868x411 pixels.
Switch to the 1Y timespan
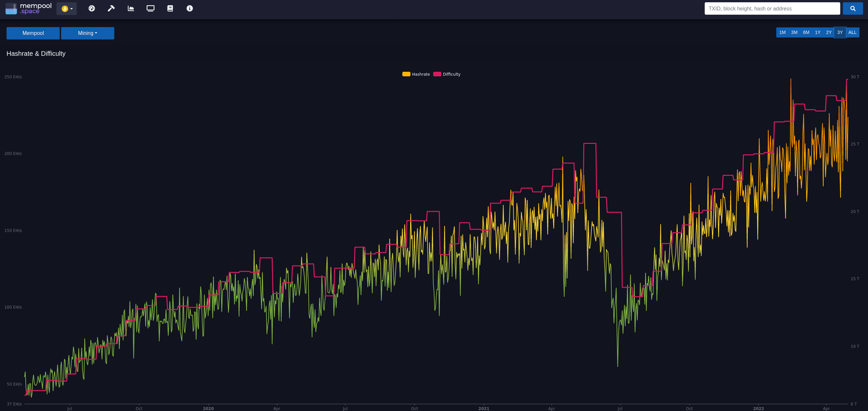[817, 32]
